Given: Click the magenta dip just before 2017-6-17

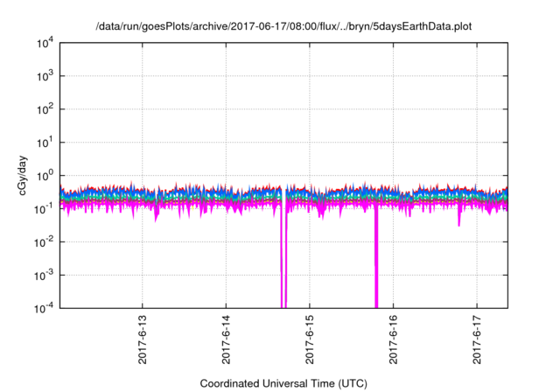Looking at the screenshot, I should coord(458,217).
